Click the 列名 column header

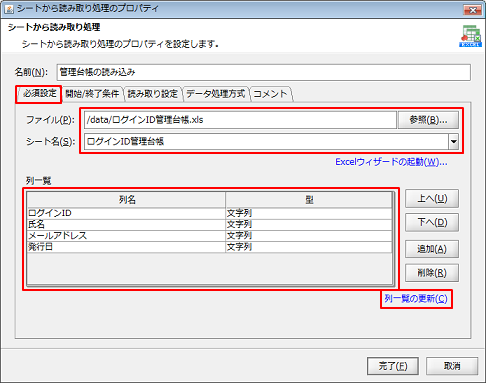[x=126, y=200]
